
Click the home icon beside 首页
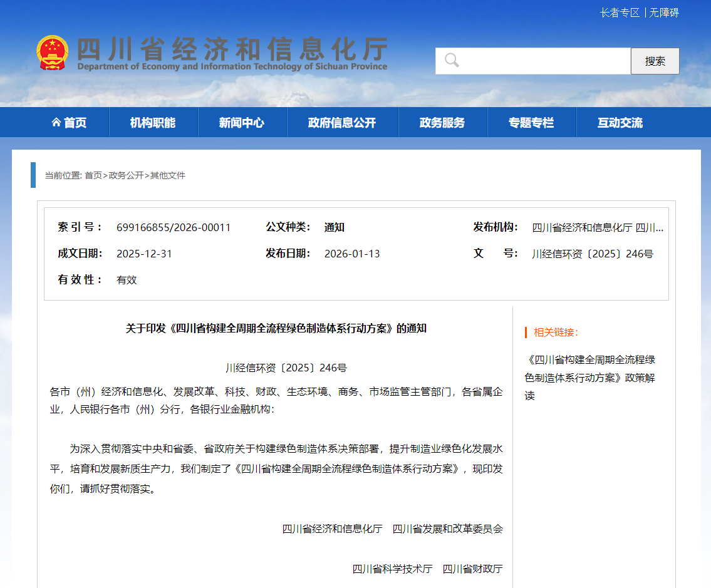pyautogui.click(x=56, y=121)
